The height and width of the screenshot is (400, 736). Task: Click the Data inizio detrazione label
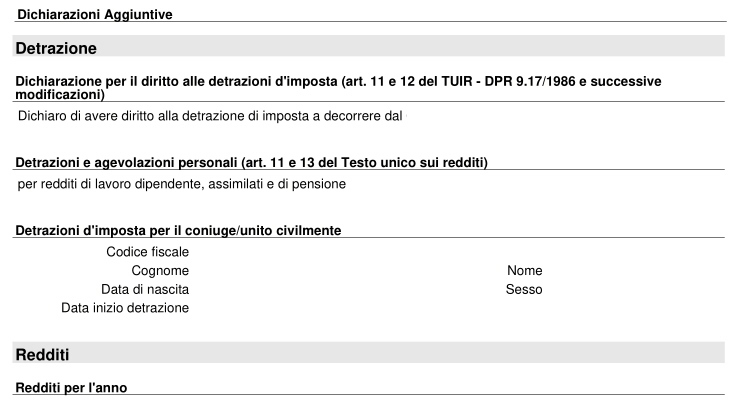(x=125, y=308)
